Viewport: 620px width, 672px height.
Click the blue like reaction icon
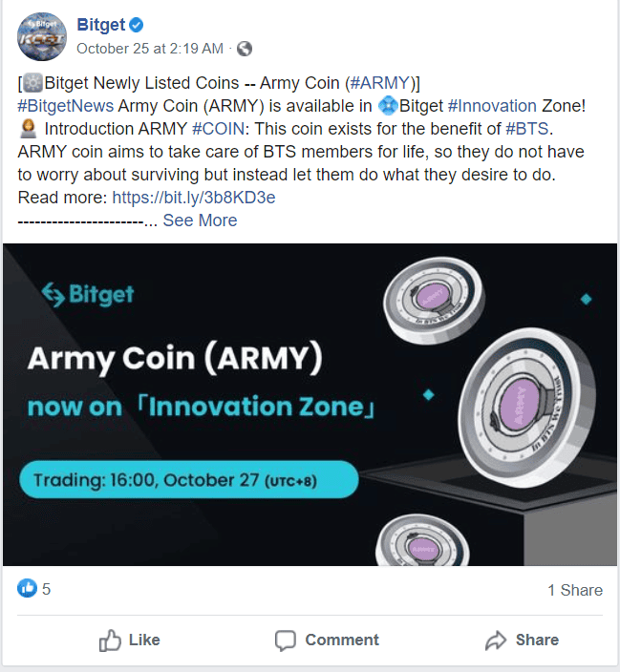click(27, 589)
